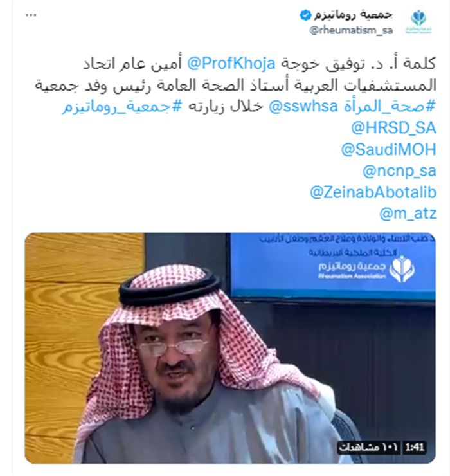Click the blue presentation screen in video
This screenshot has width=450, height=476.
pyautogui.click(x=332, y=266)
